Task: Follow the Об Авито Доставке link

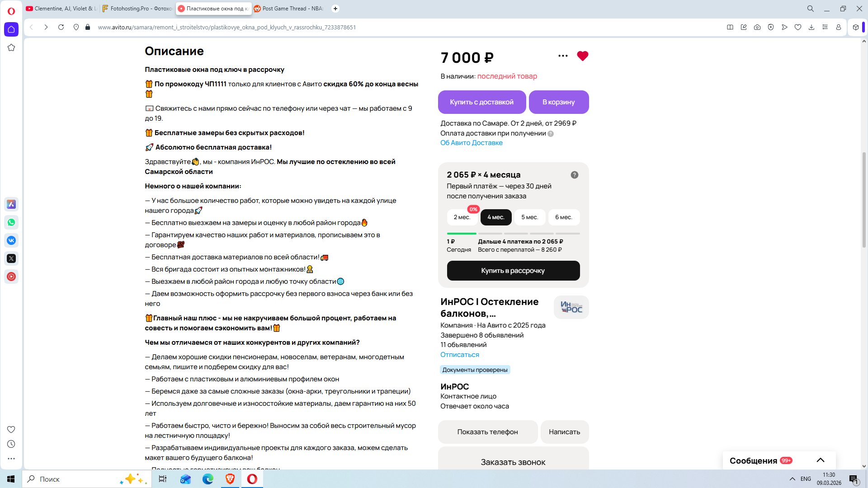Action: tap(471, 143)
